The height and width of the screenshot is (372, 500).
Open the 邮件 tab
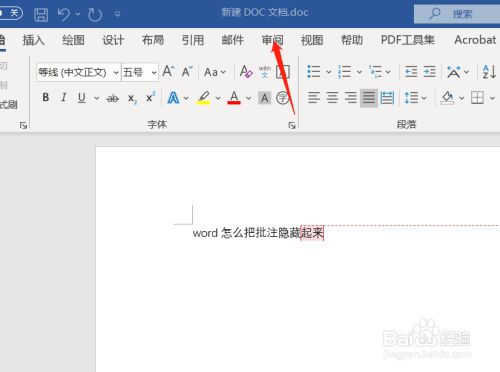pyautogui.click(x=232, y=40)
